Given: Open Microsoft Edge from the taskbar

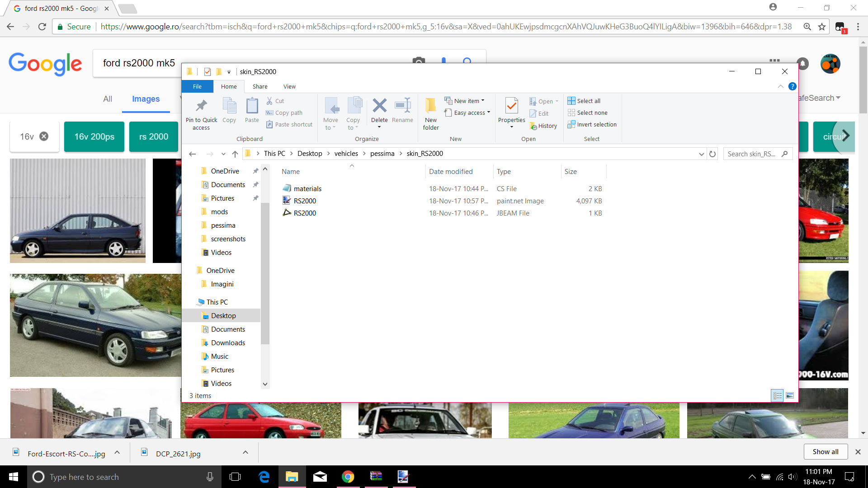Looking at the screenshot, I should click(x=264, y=477).
